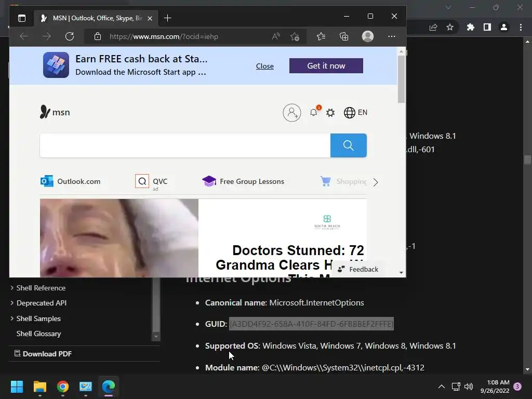Click the MSN Feedback button
The width and height of the screenshot is (532, 399).
[x=358, y=269]
